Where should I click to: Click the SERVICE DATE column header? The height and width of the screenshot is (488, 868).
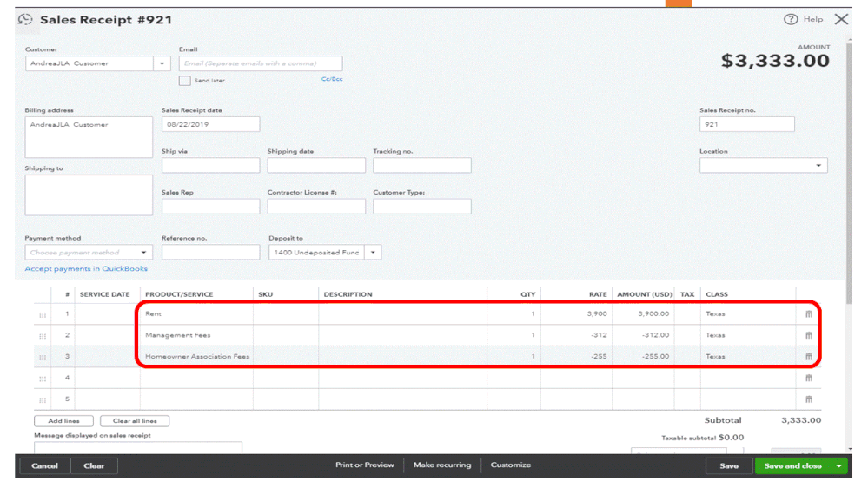click(104, 294)
